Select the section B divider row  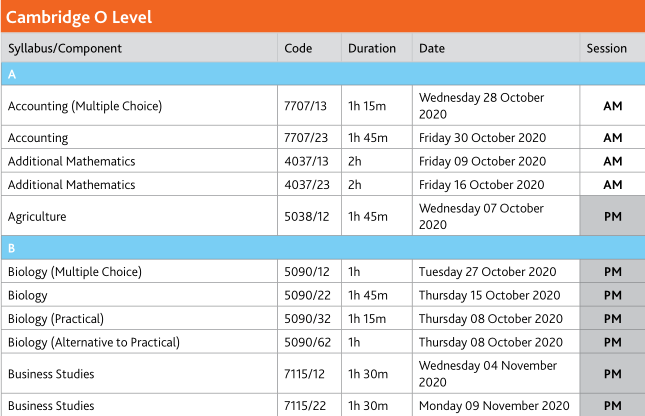click(x=323, y=248)
